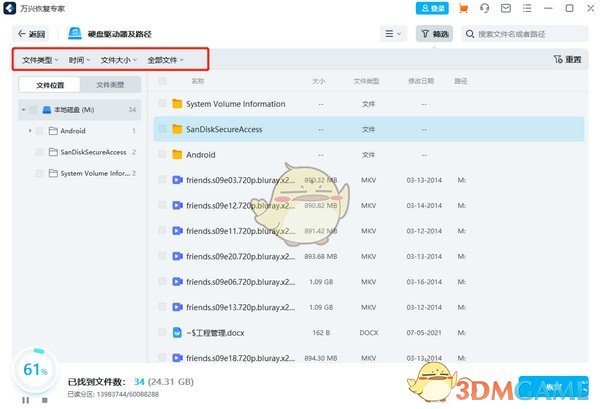Sort by the 大小 column header
The height and width of the screenshot is (409, 600).
coord(318,81)
